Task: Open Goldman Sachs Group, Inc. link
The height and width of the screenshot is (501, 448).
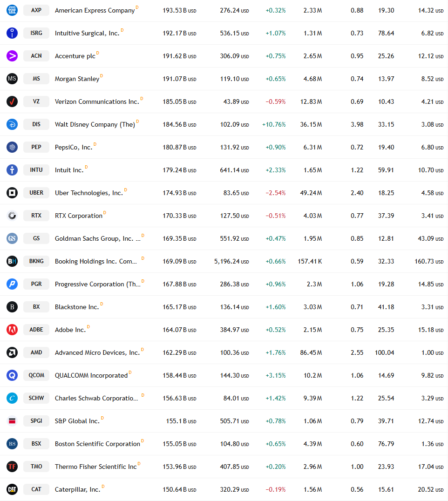Action: pyautogui.click(x=97, y=239)
